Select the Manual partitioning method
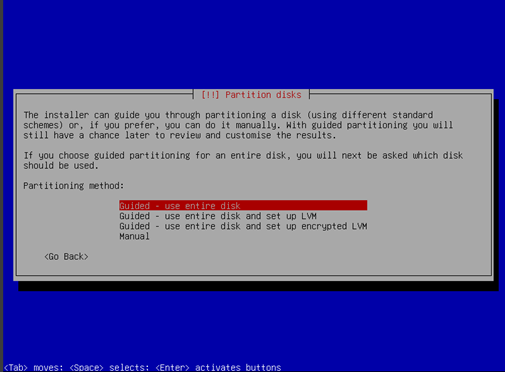 point(134,236)
